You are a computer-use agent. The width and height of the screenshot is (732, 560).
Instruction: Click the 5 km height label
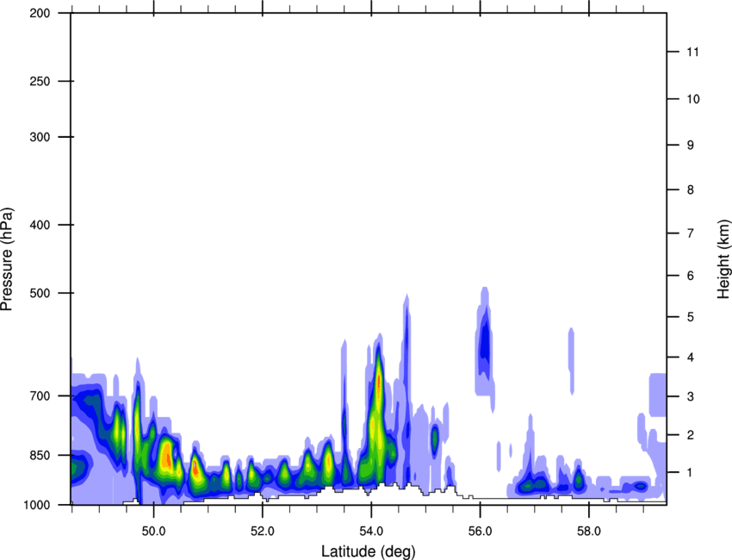pos(691,317)
